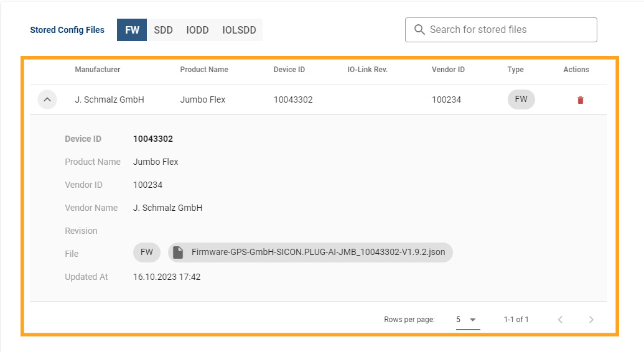Collapse the J. Schmalz GmbH row details

pos(47,100)
